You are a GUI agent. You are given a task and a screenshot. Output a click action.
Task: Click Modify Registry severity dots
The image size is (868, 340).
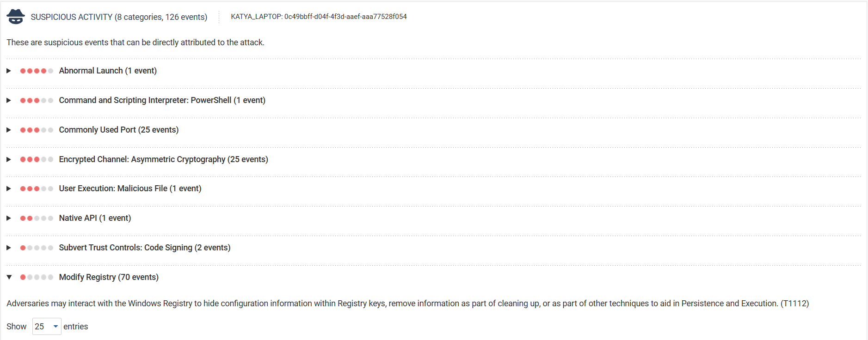pyautogui.click(x=37, y=277)
